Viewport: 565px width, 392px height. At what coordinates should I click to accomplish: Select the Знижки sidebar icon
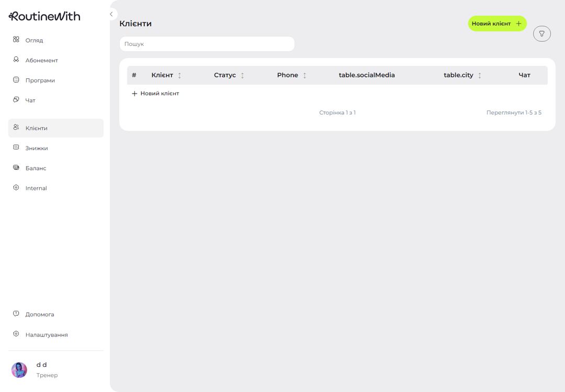(16, 147)
